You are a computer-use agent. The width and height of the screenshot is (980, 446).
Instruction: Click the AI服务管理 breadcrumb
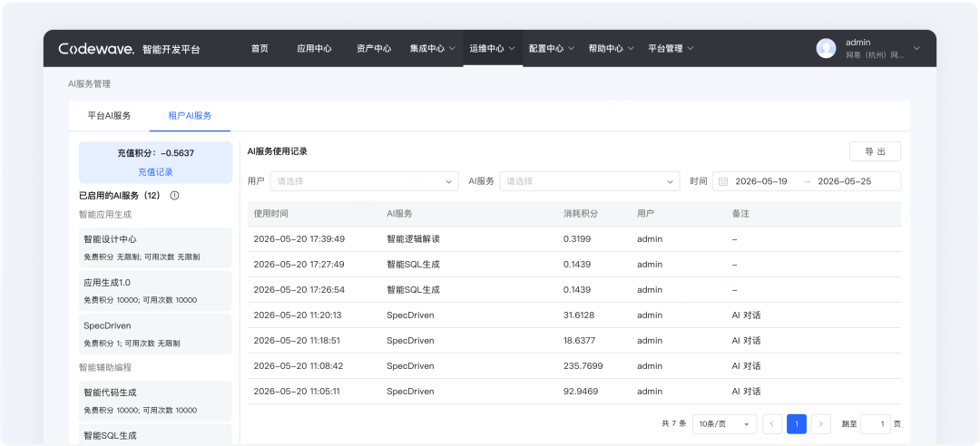89,83
